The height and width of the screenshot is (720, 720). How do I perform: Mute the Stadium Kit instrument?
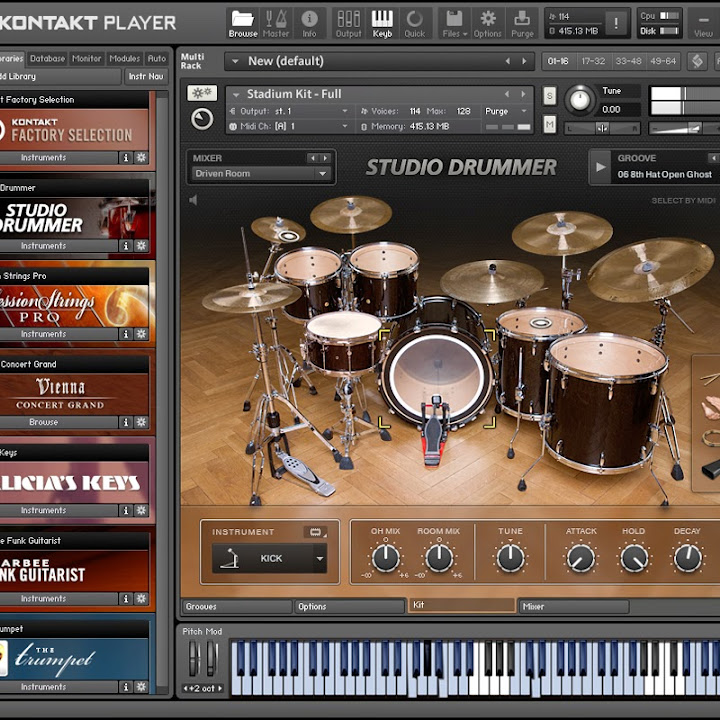(550, 124)
